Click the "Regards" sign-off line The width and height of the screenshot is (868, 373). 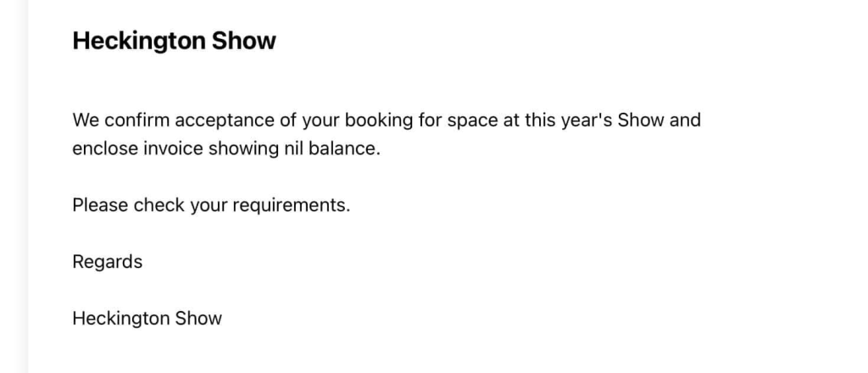pos(107,262)
